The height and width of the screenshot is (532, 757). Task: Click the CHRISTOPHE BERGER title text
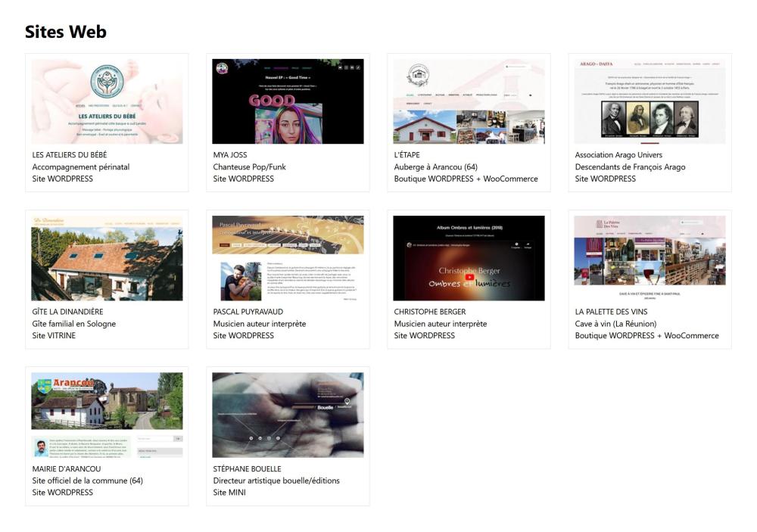pyautogui.click(x=430, y=312)
